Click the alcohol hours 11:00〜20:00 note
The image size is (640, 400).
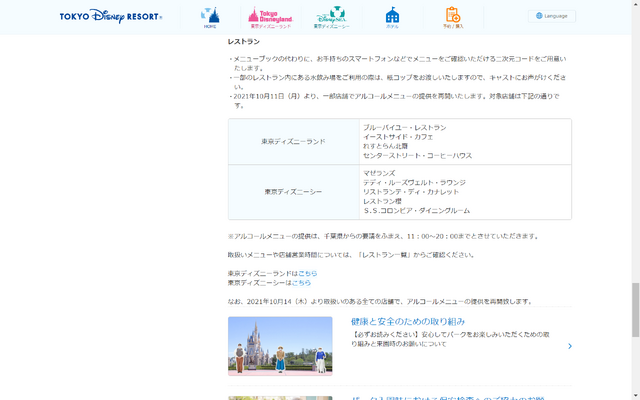tap(384, 236)
